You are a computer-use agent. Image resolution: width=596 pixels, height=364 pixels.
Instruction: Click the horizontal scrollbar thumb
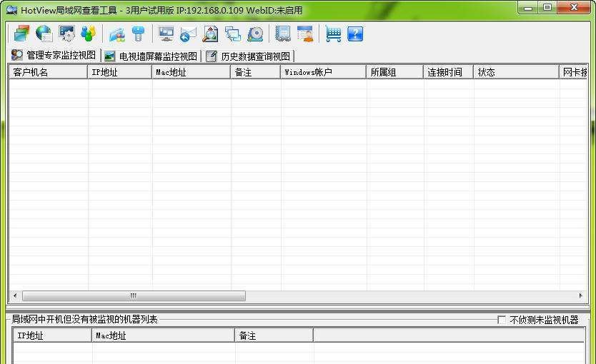coord(134,295)
